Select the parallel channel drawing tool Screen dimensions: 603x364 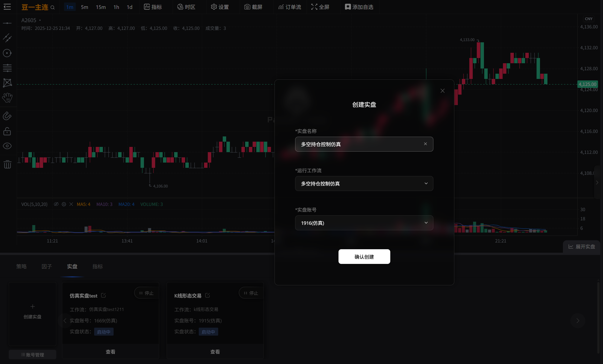pos(7,38)
